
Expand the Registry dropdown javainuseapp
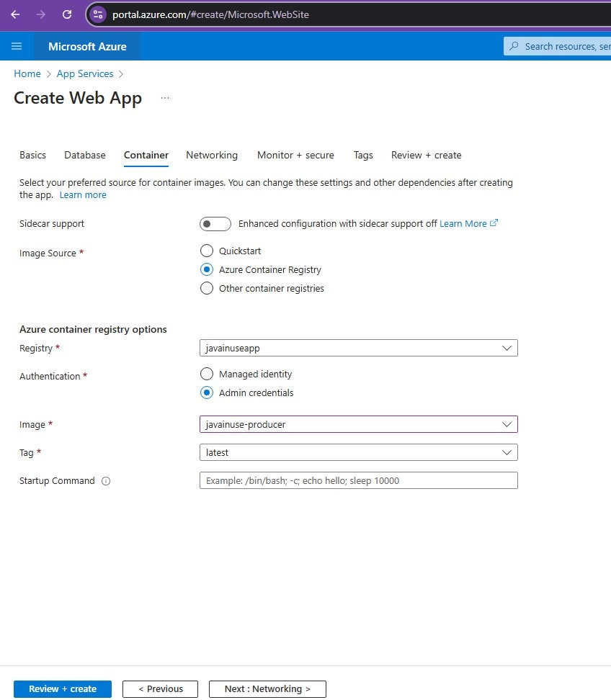[x=359, y=349]
